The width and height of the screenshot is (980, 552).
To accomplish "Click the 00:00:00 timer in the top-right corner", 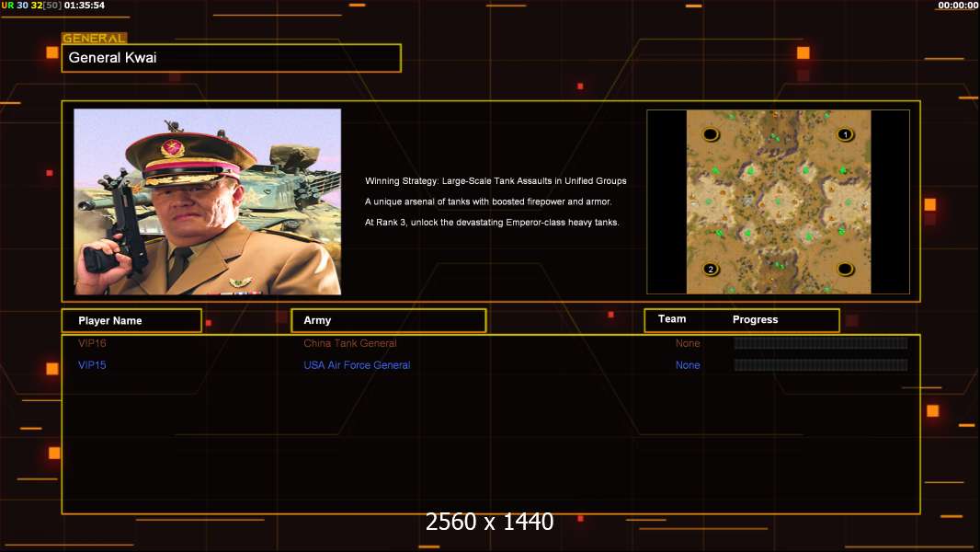I will coord(957,6).
